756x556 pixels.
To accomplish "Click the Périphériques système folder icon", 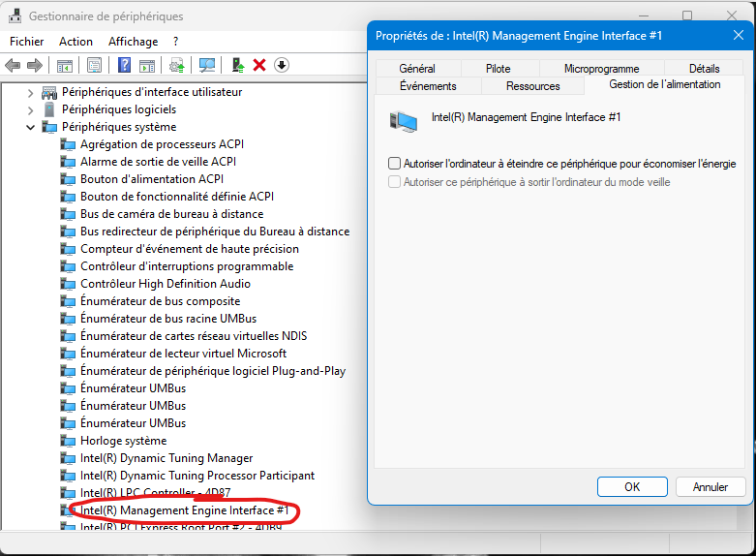I will (49, 127).
